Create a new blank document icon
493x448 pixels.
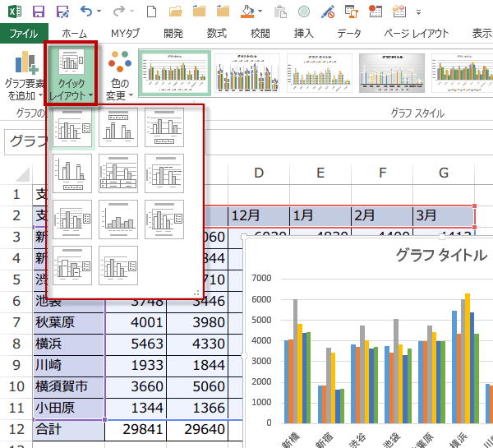tap(151, 12)
